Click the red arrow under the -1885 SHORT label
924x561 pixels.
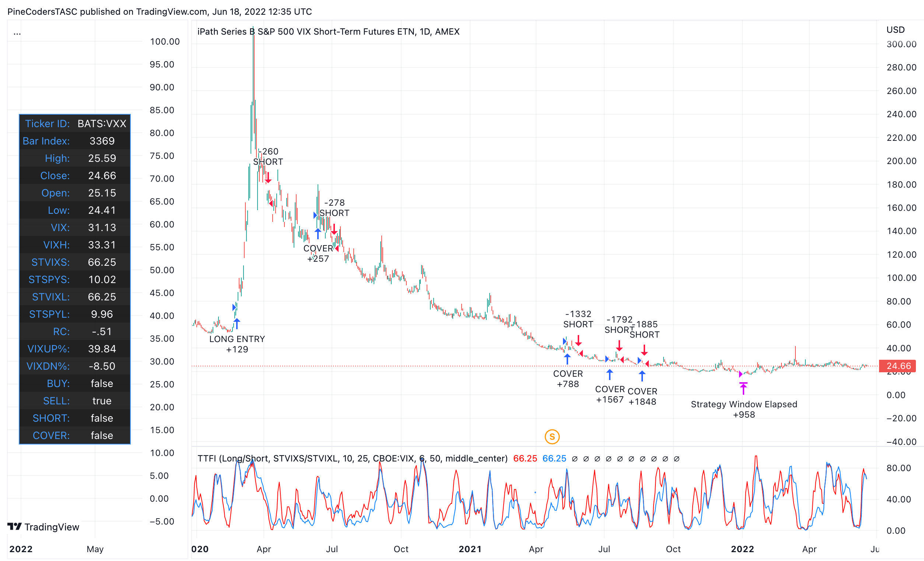pos(644,350)
